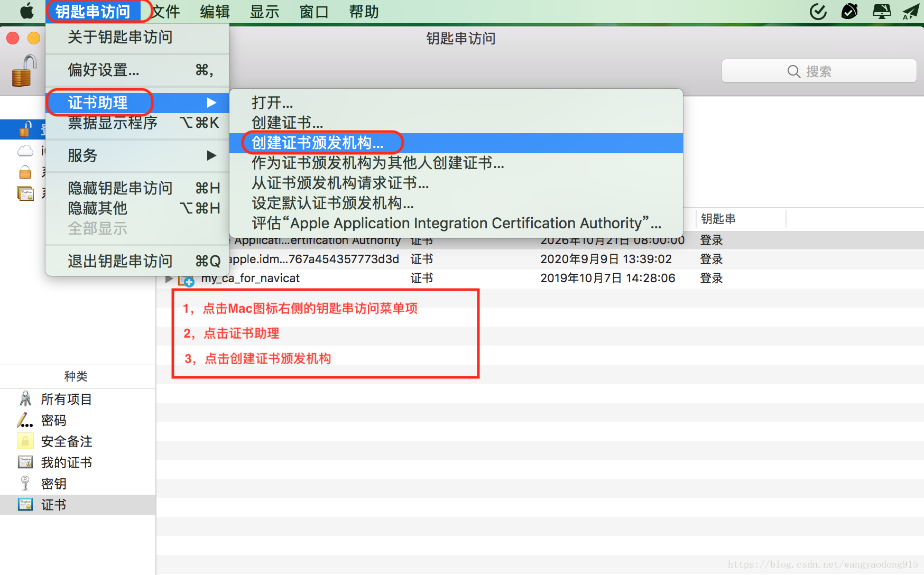The height and width of the screenshot is (575, 924).
Task: Choose 从证书颁发机构请求证书…
Action: pyautogui.click(x=456, y=183)
